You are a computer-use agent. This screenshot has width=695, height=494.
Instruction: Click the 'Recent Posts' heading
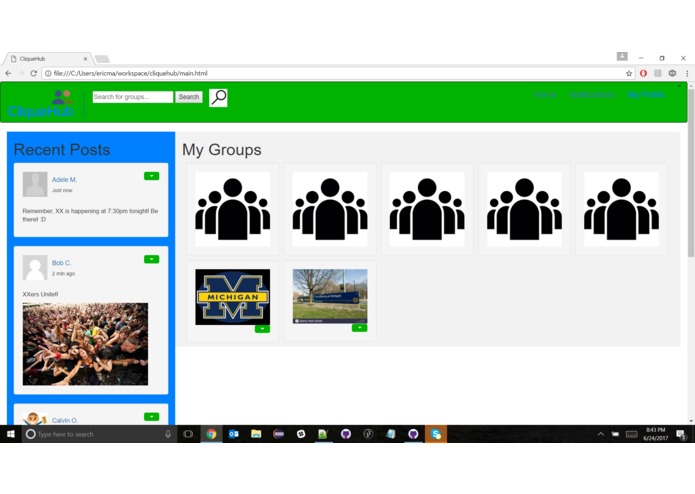[x=62, y=150]
